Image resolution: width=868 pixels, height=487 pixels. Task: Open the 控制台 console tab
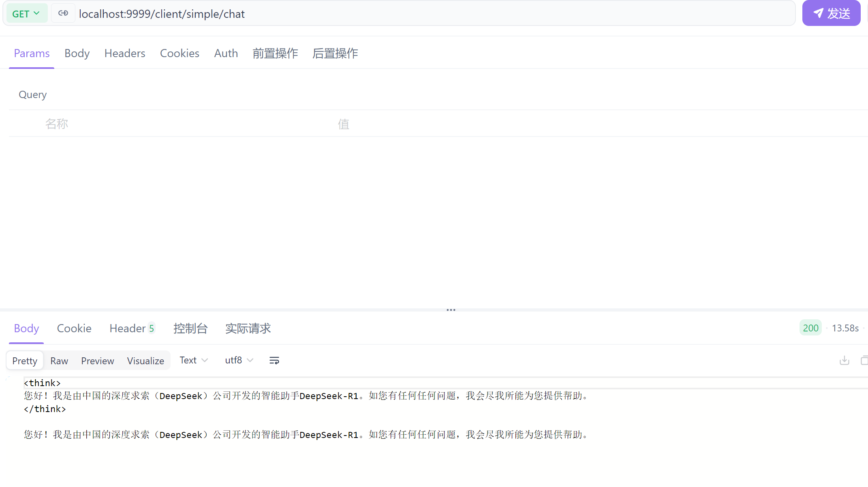pyautogui.click(x=190, y=329)
